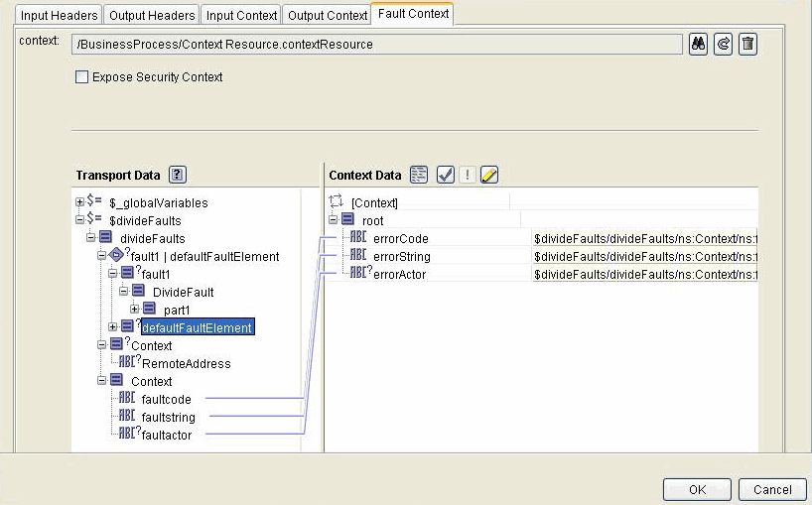Click the errorCode mapping formula cell
The image size is (812, 505).
click(x=645, y=238)
